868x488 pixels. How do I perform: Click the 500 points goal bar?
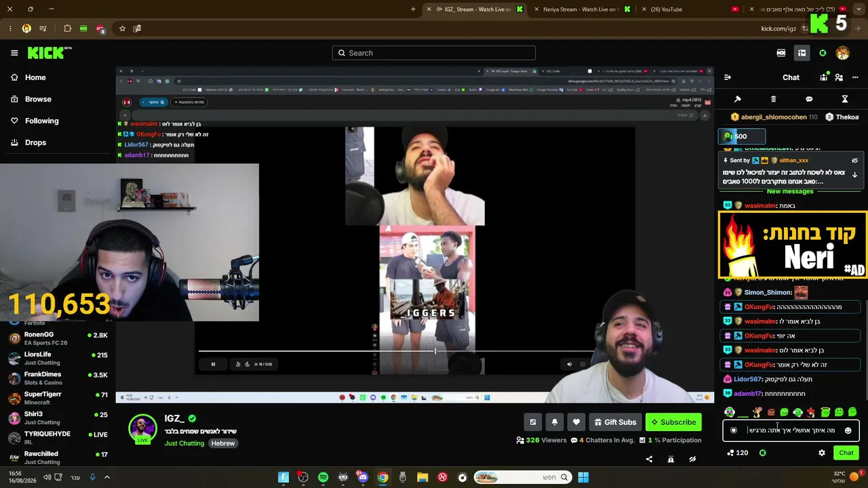pyautogui.click(x=742, y=136)
